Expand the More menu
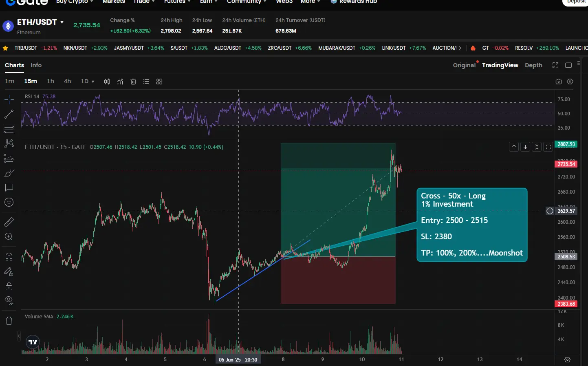 [x=311, y=2]
